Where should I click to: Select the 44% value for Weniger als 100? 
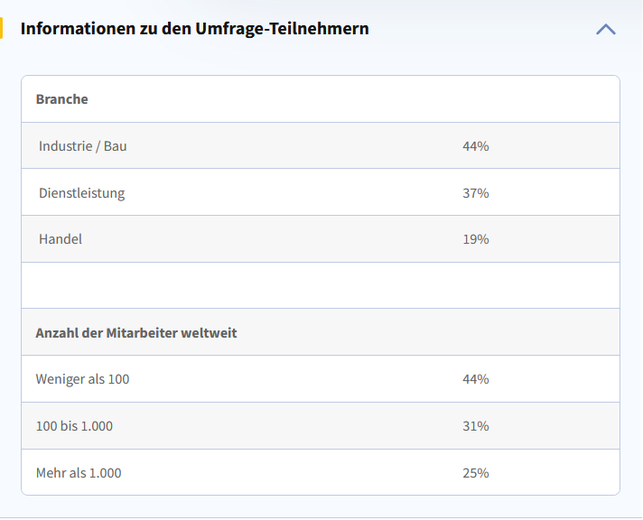click(475, 379)
